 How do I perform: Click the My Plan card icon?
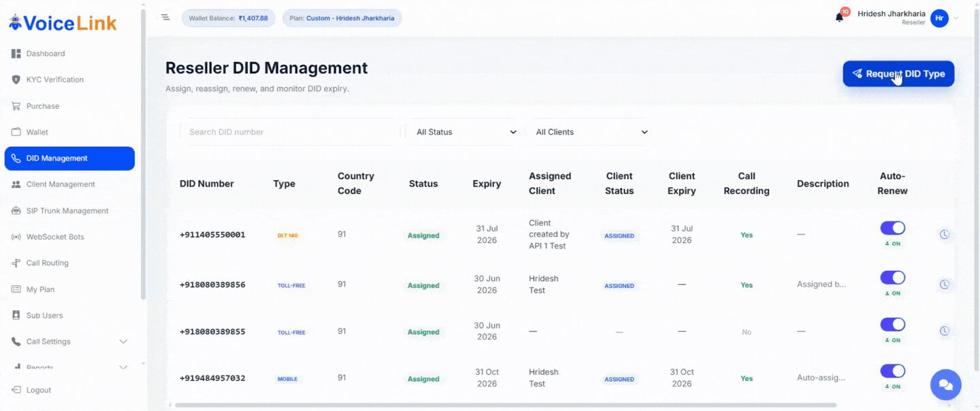pos(16,289)
